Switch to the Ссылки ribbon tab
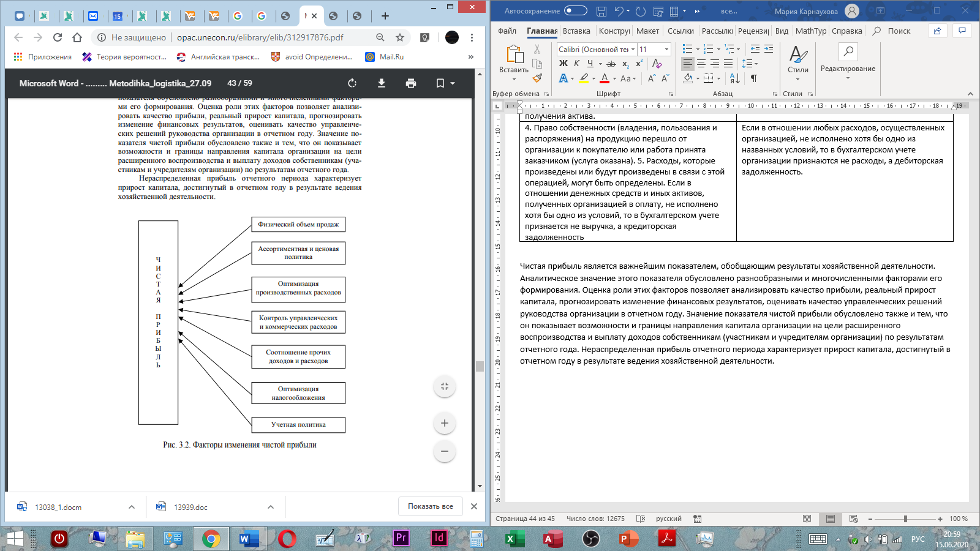This screenshot has height=551, width=980. [680, 31]
